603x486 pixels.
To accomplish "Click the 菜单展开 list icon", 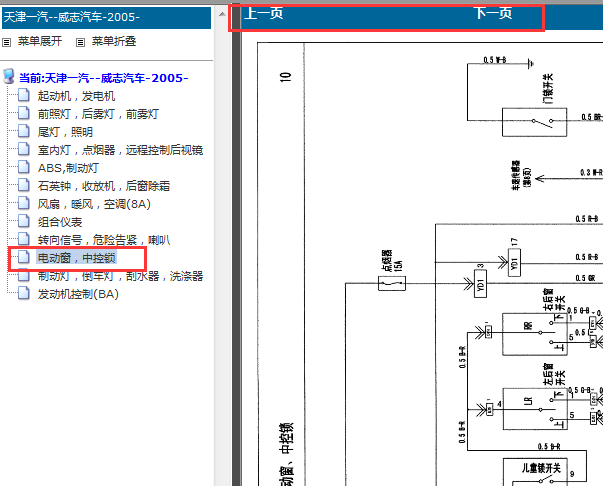I will [7, 42].
